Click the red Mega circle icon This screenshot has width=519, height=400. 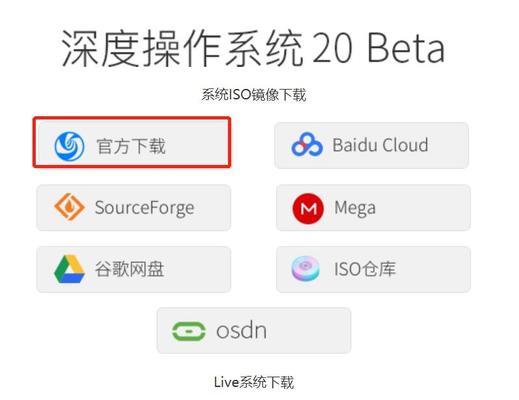click(x=308, y=209)
